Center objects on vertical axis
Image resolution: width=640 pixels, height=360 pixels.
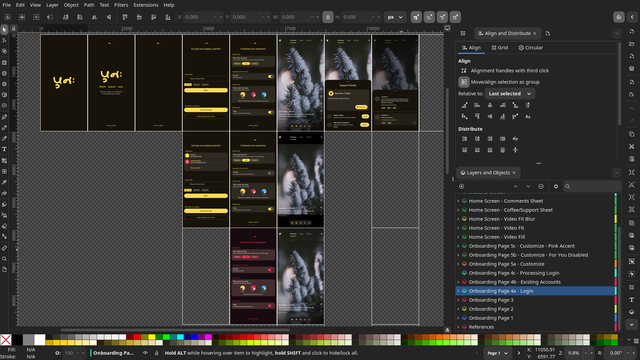coord(490,105)
